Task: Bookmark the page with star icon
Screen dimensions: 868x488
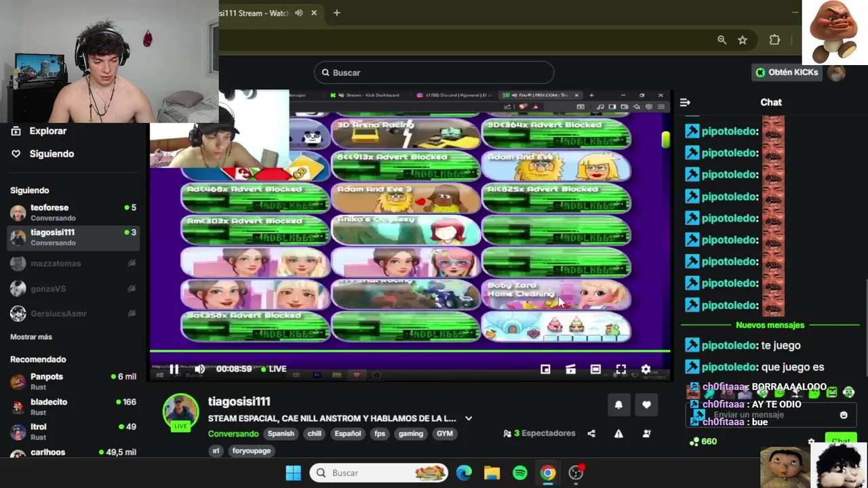Action: 743,40
